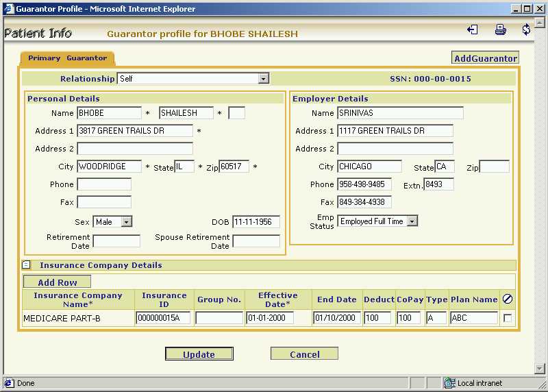Click the City field WOODRIDGE
The height and width of the screenshot is (392, 548).
[110, 167]
